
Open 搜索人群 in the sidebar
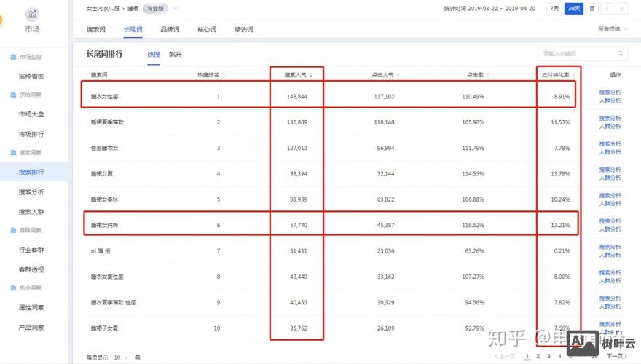[31, 212]
